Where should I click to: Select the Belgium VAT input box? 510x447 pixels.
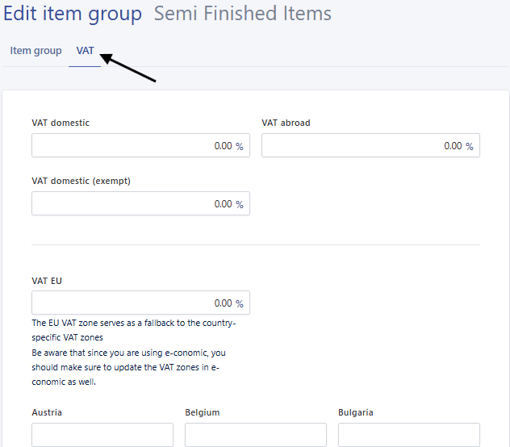click(x=256, y=435)
